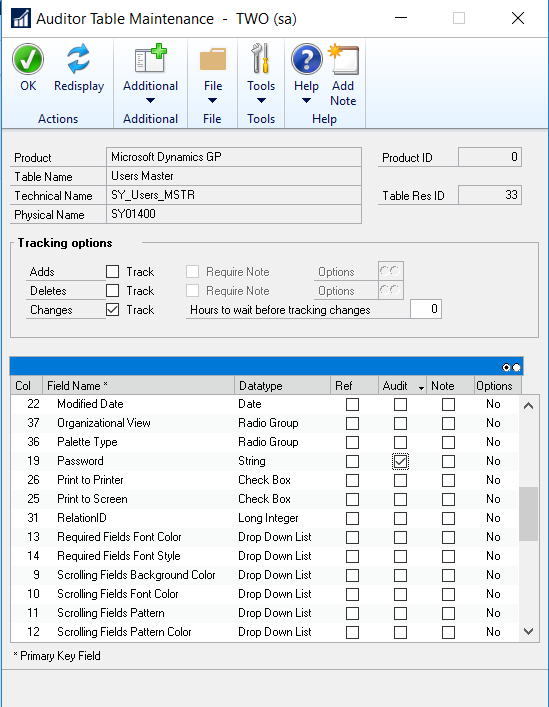Check Audit checkbox for Print to Screen
The width and height of the screenshot is (549, 707).
click(x=400, y=499)
